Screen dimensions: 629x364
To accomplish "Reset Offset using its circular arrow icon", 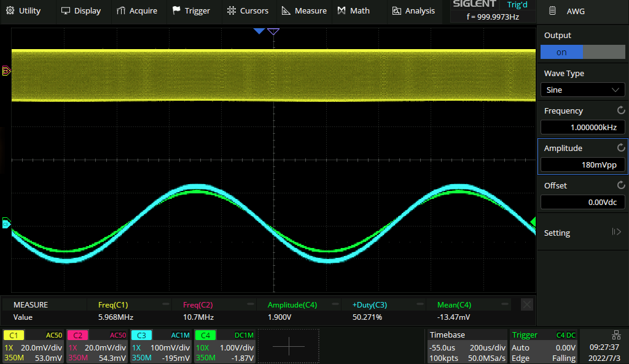I will pos(620,185).
